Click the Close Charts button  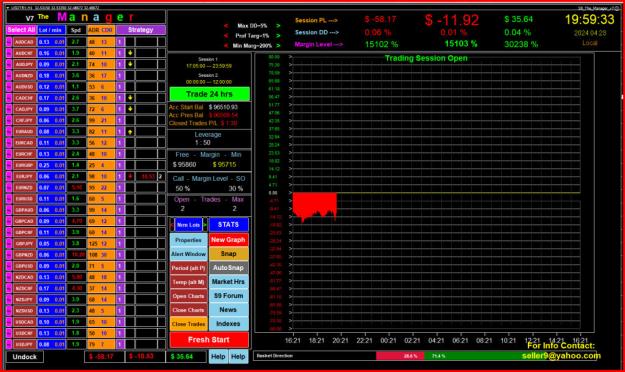tap(189, 310)
